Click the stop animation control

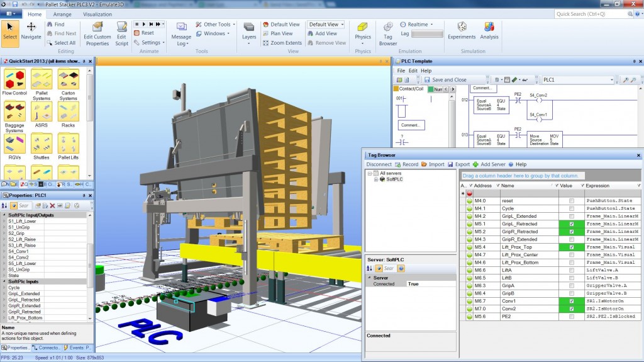click(x=136, y=25)
